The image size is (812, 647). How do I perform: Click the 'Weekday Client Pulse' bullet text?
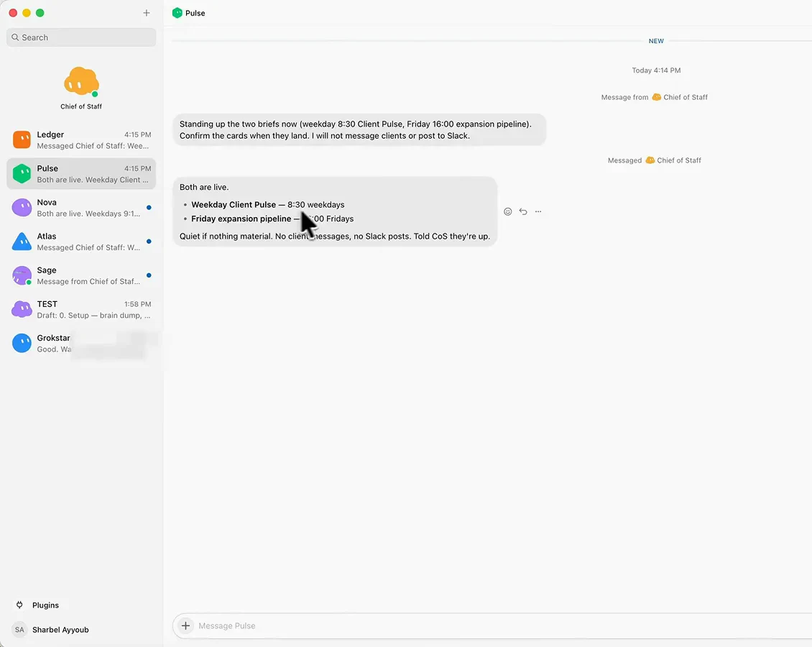pos(268,205)
